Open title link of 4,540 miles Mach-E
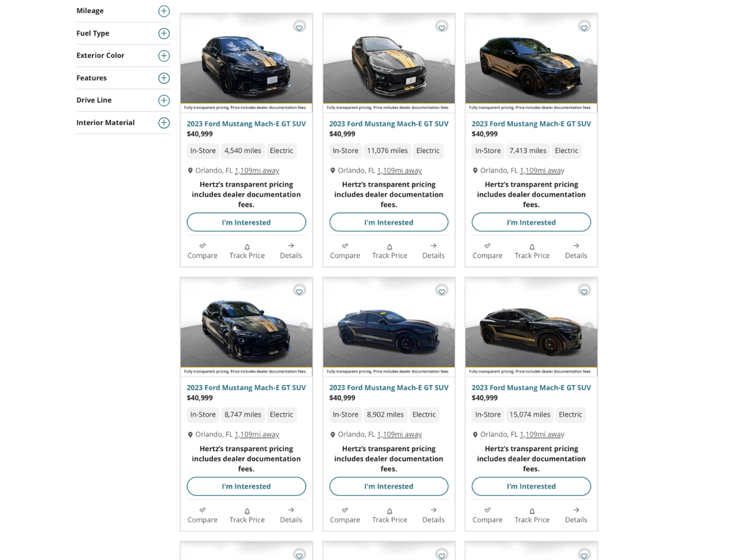Viewport: 747px width, 560px height. (x=247, y=124)
